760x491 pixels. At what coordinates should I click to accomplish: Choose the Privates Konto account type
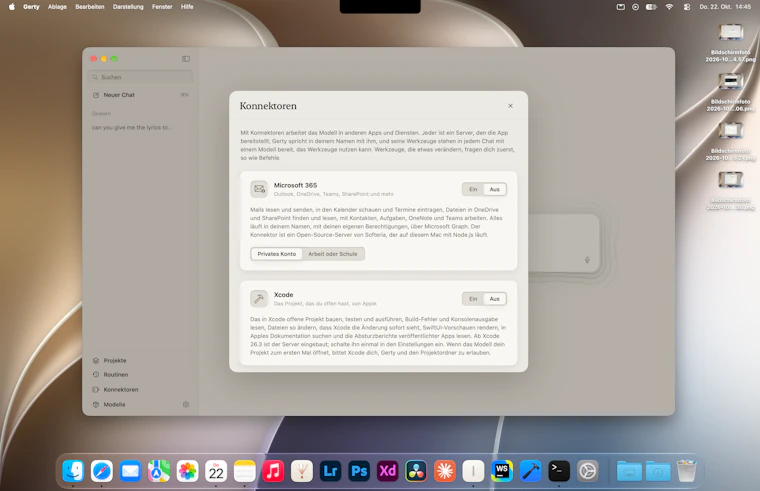click(276, 254)
